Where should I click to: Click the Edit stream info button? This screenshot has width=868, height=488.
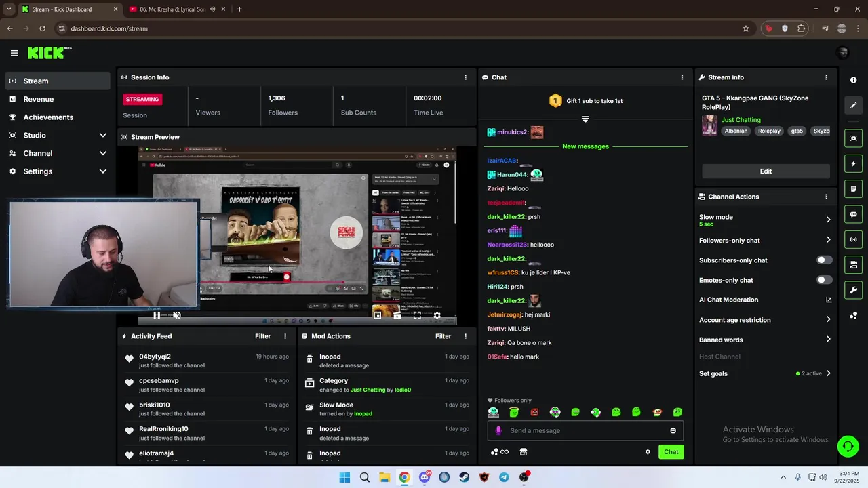[766, 171]
